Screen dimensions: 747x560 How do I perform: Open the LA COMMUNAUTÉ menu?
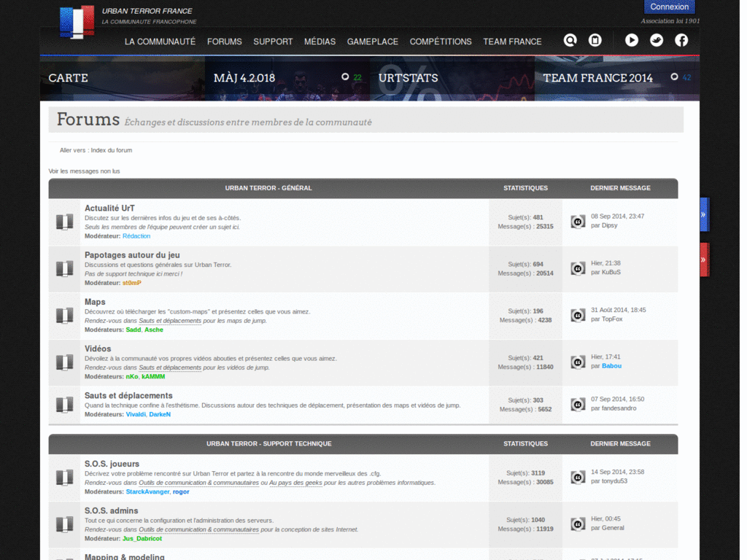tap(160, 42)
